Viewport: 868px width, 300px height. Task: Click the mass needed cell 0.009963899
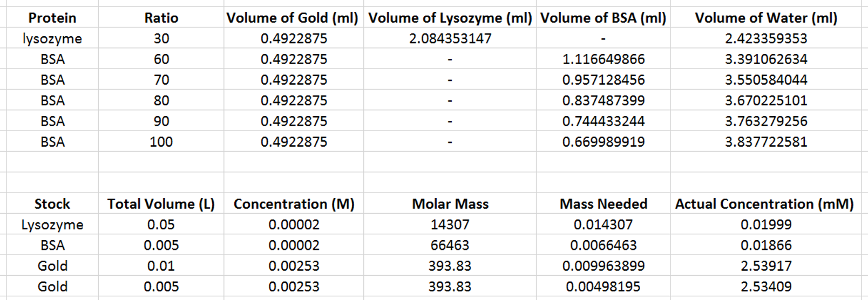603,266
